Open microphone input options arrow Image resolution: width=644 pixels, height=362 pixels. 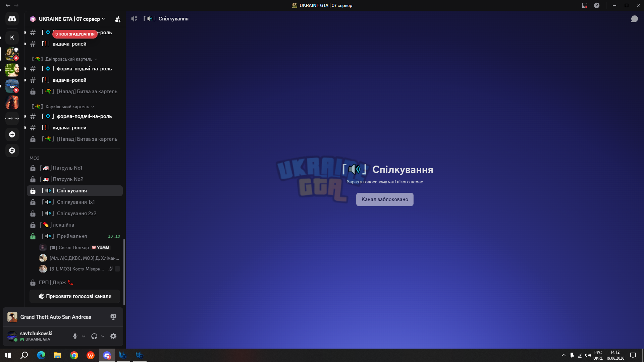84,336
